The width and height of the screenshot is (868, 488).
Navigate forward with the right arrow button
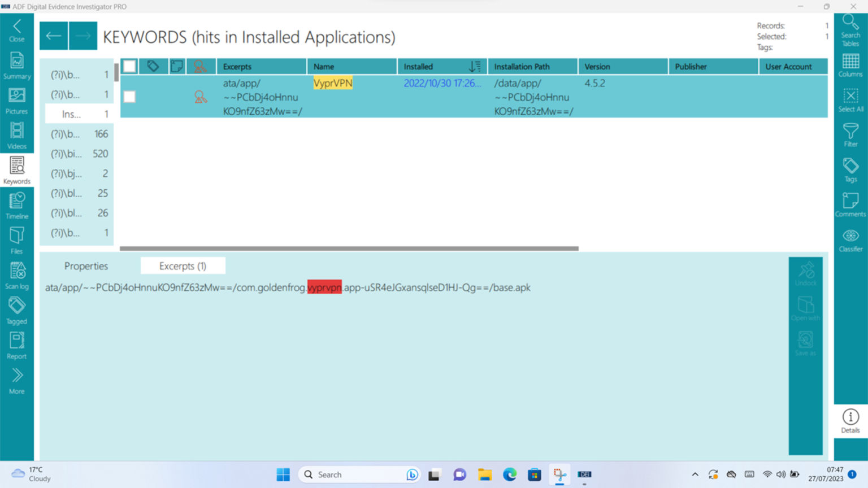[83, 36]
